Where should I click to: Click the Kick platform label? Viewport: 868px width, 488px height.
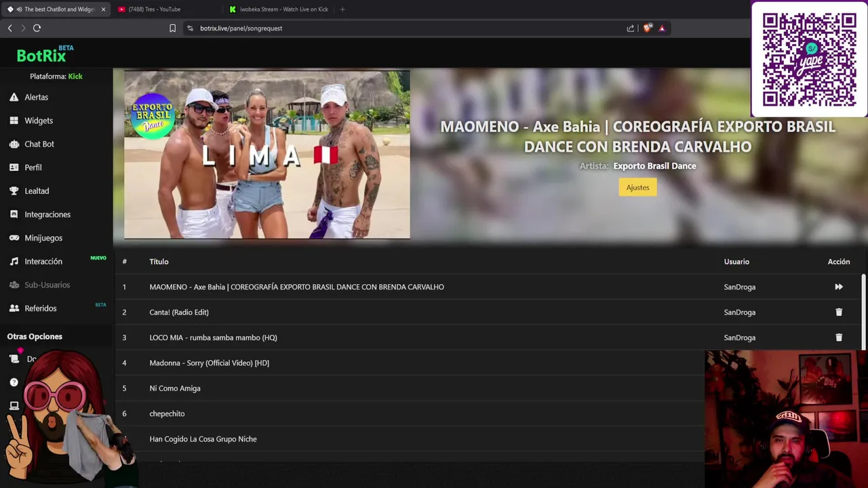75,77
